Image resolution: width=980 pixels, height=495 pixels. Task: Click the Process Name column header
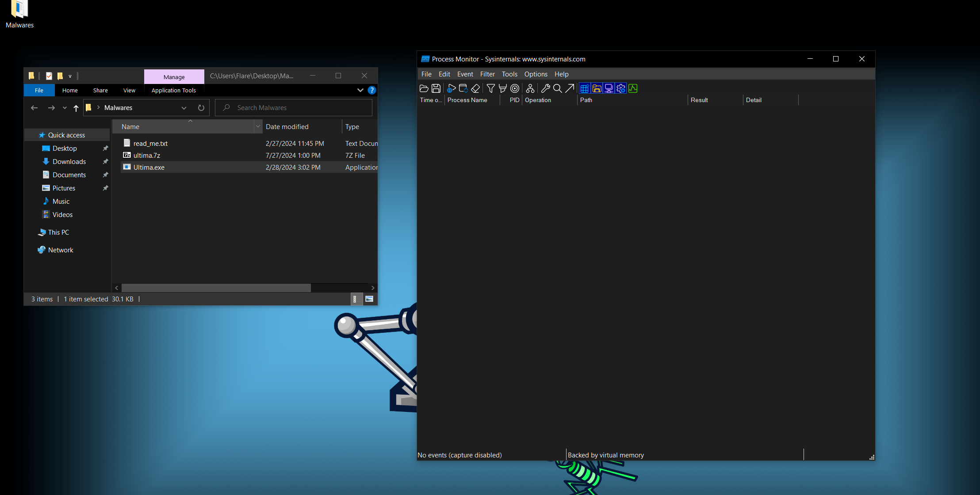[x=472, y=100]
